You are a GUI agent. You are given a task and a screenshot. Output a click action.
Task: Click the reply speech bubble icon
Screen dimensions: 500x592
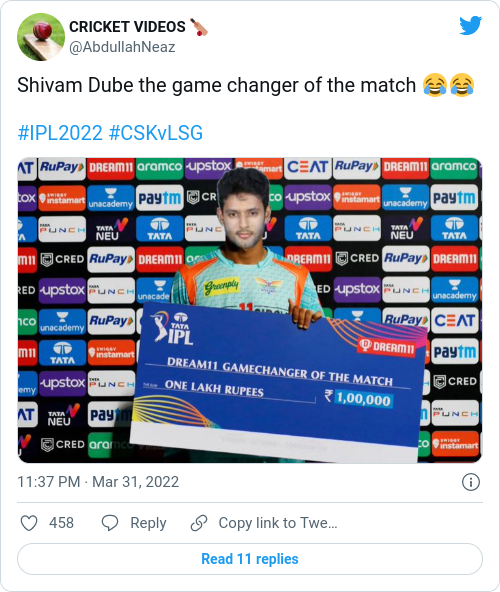point(110,523)
